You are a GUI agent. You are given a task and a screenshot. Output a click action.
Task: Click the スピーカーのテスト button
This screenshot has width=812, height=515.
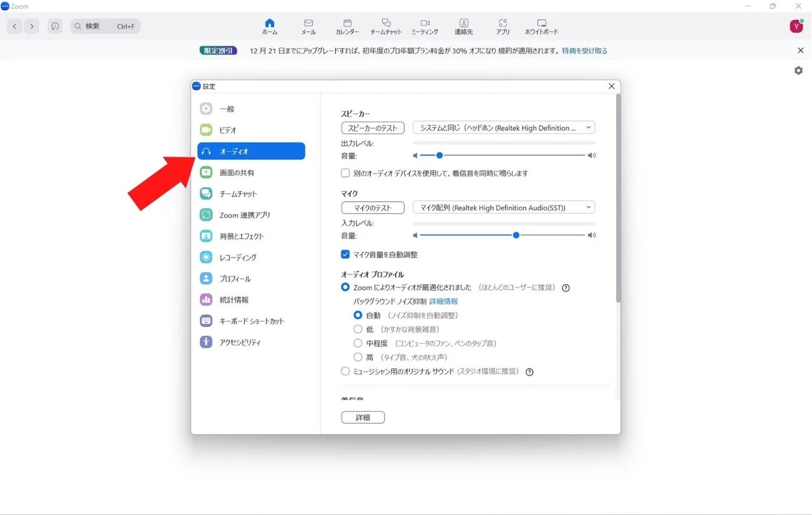coord(373,127)
